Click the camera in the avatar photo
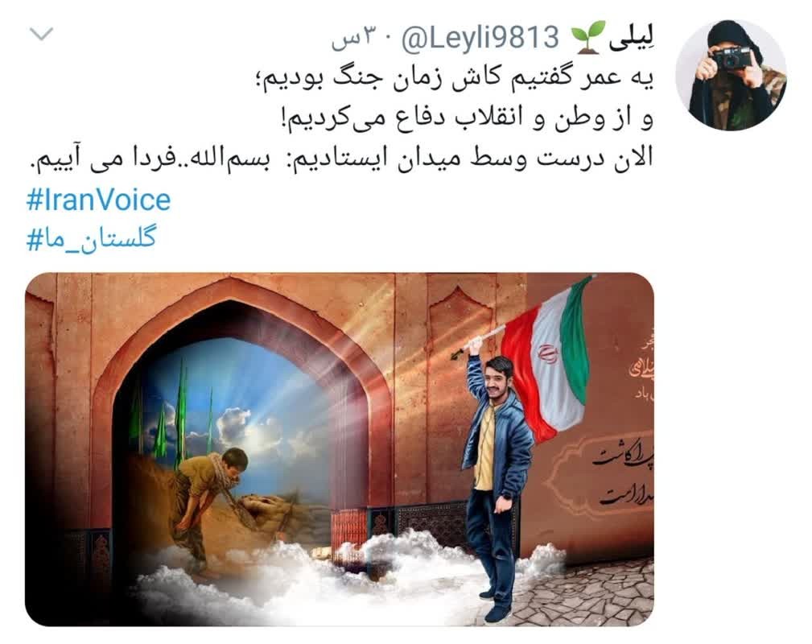This screenshot has height=644, width=812. [x=732, y=57]
